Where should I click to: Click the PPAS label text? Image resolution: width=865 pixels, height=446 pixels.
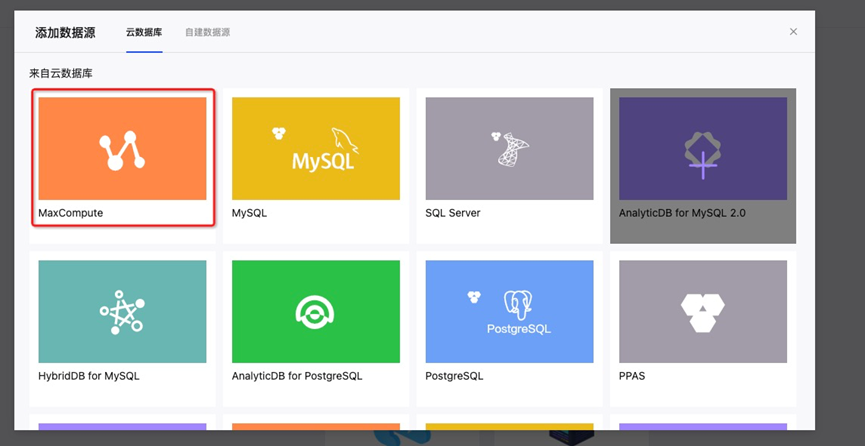[x=632, y=376]
